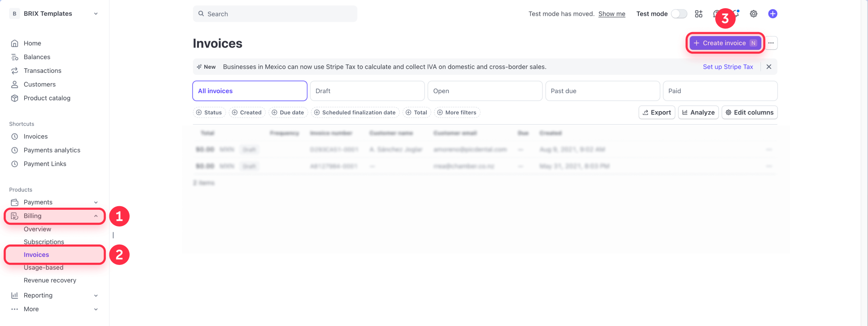The image size is (868, 326).
Task: Open Revenue recovery under Billing
Action: pyautogui.click(x=50, y=280)
